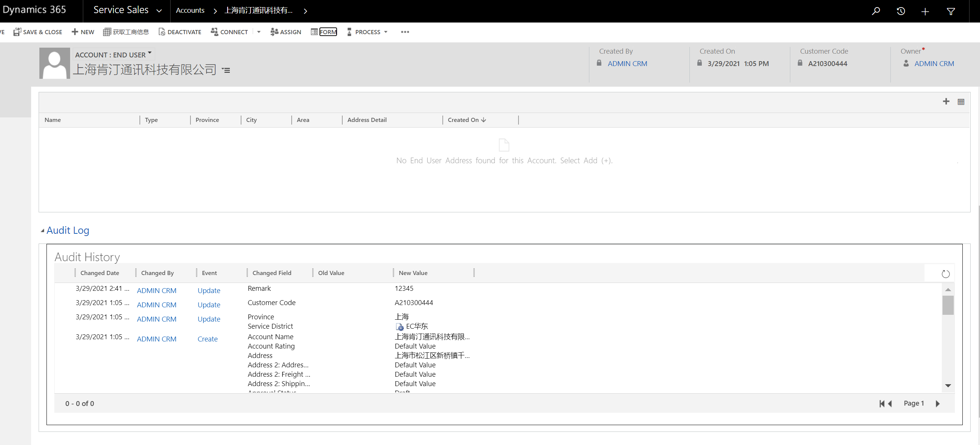980x445 pixels.
Task: Sort addresses by Area column
Action: click(x=303, y=120)
